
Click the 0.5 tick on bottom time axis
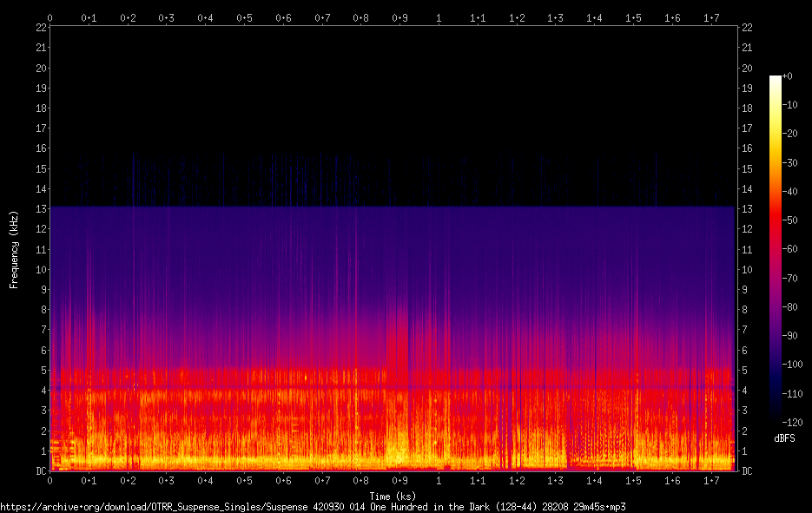[244, 480]
